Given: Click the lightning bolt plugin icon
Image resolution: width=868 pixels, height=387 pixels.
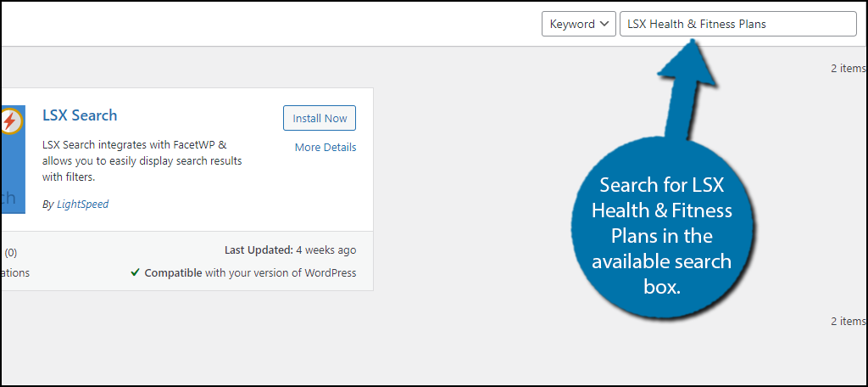Looking at the screenshot, I should coord(10,121).
